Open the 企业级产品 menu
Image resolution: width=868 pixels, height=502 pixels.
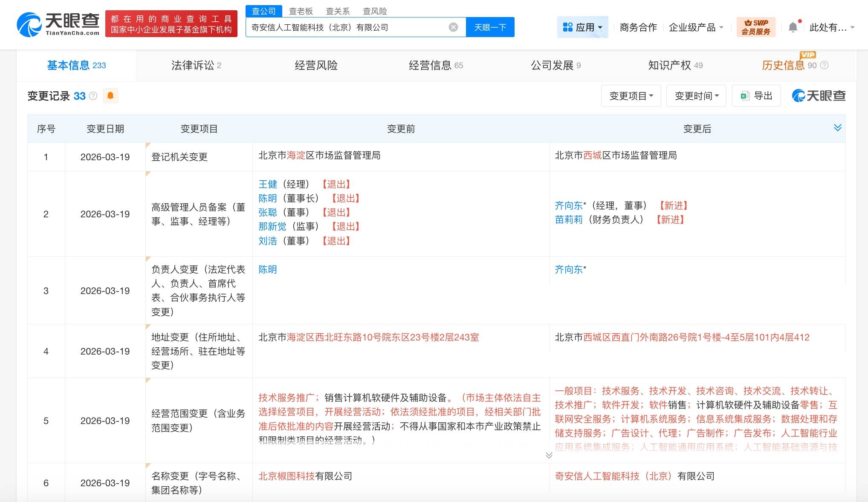point(696,27)
